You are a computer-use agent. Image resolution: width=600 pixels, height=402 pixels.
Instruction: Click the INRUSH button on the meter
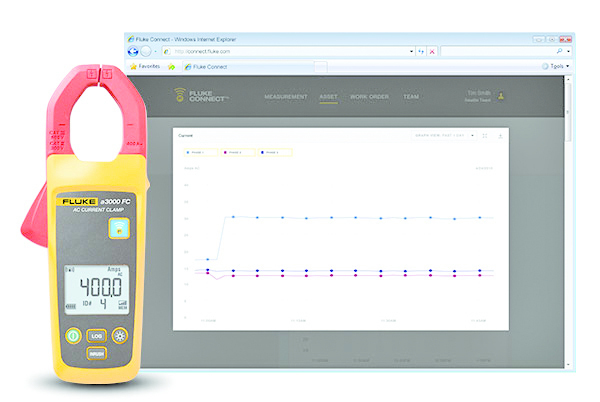pyautogui.click(x=96, y=354)
